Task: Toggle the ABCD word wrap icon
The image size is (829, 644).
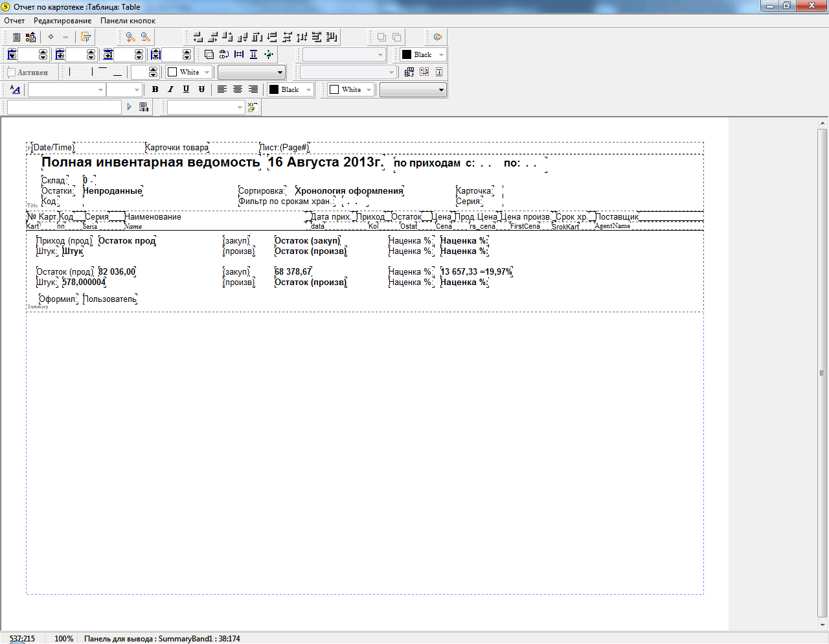Action: [x=224, y=54]
